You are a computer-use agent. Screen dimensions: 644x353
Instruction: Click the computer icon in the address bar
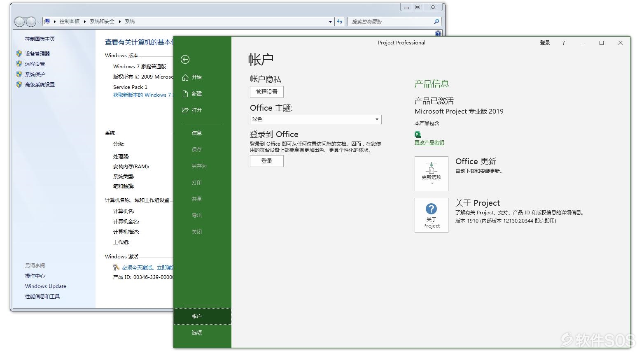47,21
